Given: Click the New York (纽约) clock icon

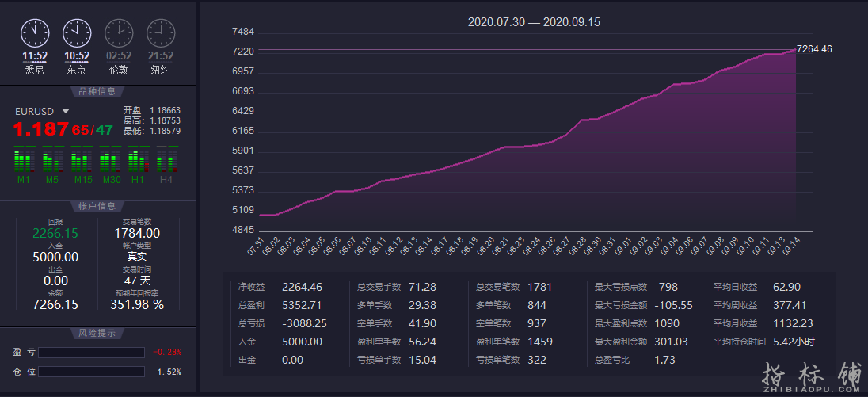Looking at the screenshot, I should click(161, 32).
